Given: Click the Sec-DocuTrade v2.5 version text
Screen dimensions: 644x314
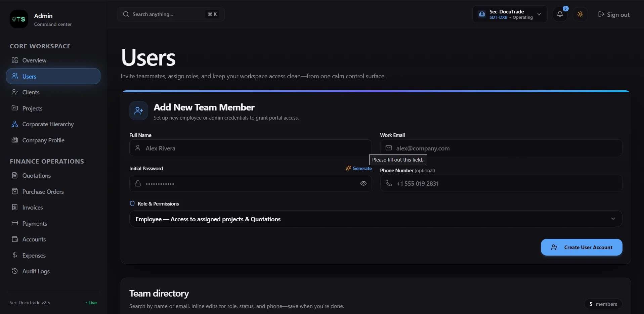Looking at the screenshot, I should [x=30, y=303].
